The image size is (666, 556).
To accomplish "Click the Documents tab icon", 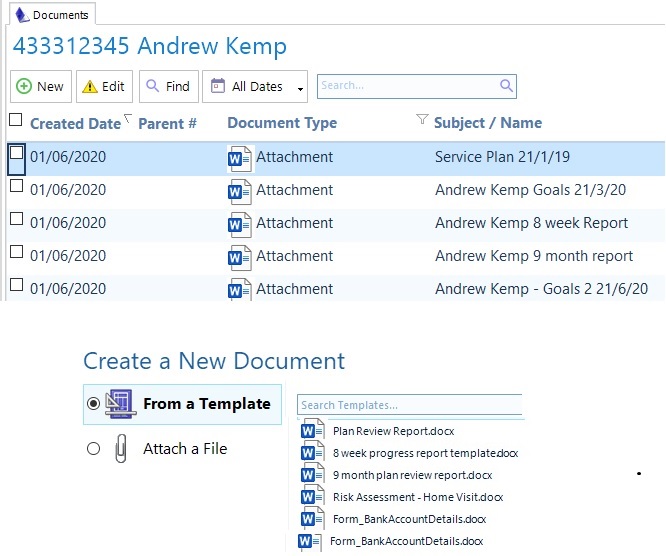I will [x=22, y=15].
